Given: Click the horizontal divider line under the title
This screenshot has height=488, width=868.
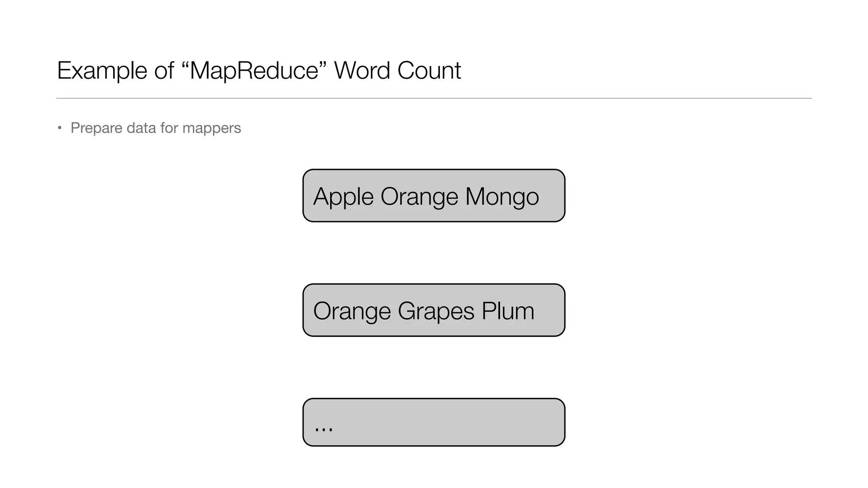Looking at the screenshot, I should (x=434, y=98).
